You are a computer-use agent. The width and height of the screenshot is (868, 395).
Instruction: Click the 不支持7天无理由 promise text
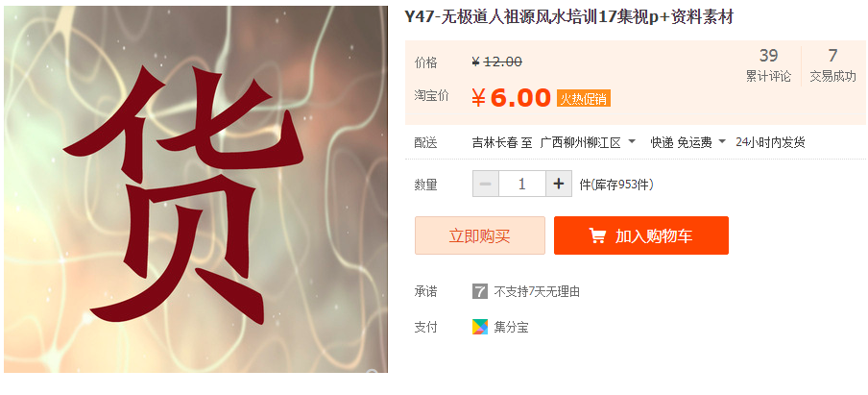[537, 292]
